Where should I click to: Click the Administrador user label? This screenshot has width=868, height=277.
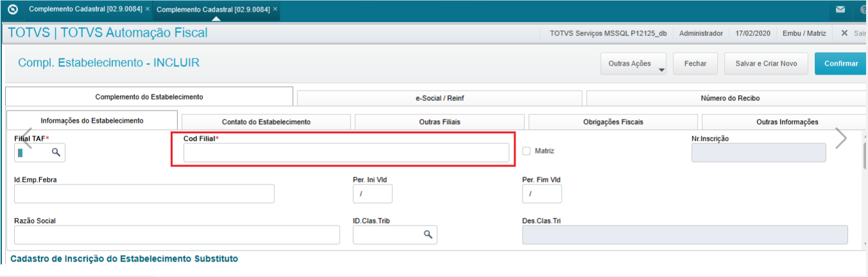[701, 33]
